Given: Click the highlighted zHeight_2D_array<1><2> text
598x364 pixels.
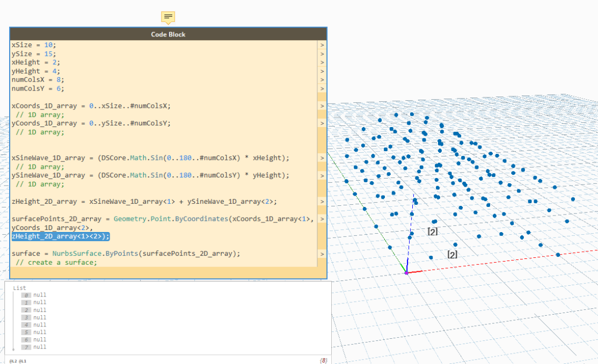Looking at the screenshot, I should pyautogui.click(x=61, y=236).
